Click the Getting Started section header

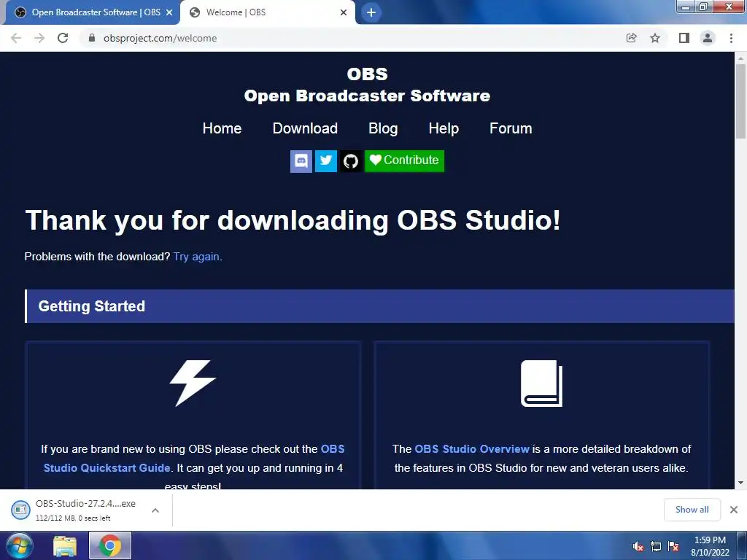[x=379, y=306]
